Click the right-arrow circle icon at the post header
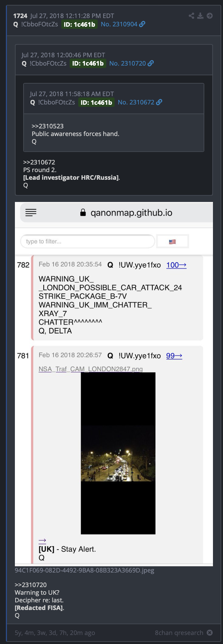 [x=209, y=16]
